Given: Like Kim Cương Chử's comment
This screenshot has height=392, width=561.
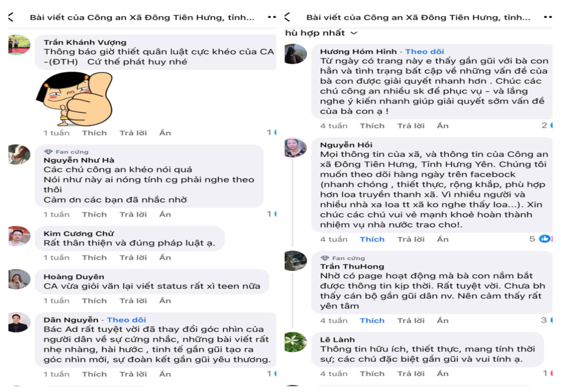Looking at the screenshot, I should pyautogui.click(x=94, y=258).
